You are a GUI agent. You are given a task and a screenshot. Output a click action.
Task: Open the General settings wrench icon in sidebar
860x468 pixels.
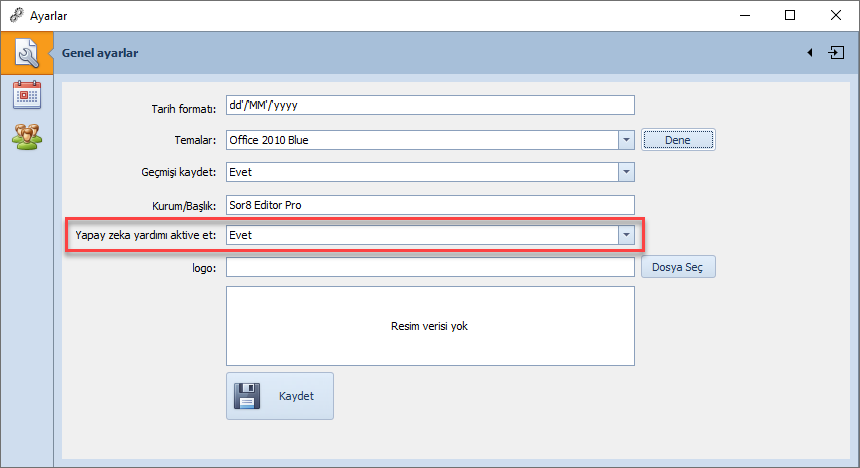26,53
